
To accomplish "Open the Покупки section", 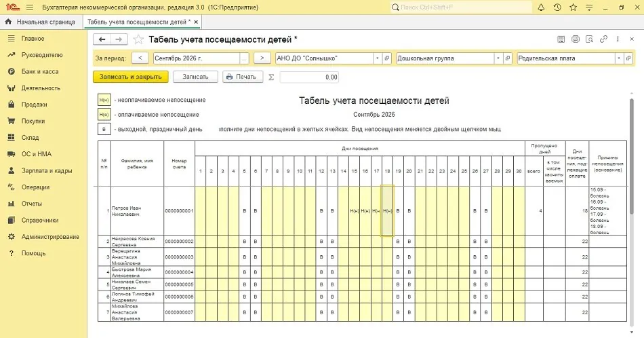I will 33,121.
